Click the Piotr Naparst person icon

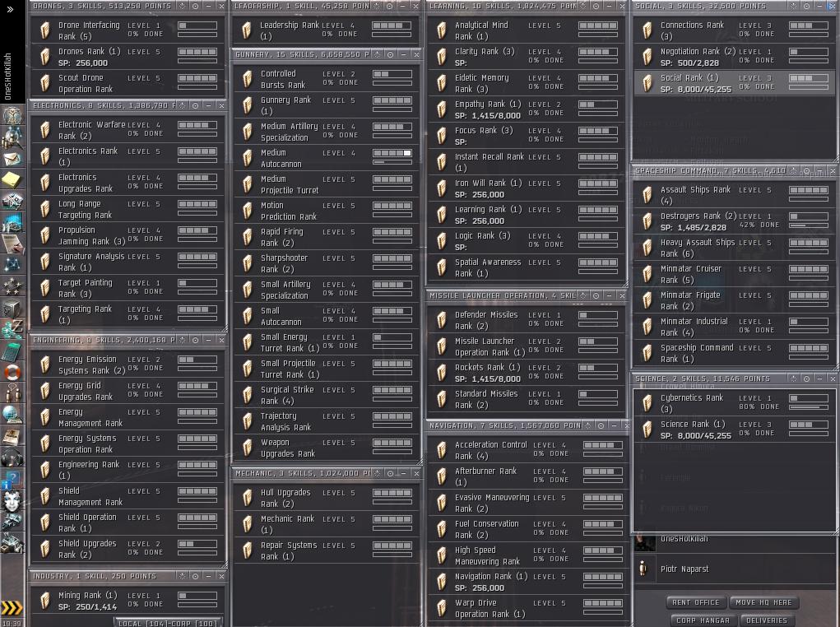click(x=643, y=569)
